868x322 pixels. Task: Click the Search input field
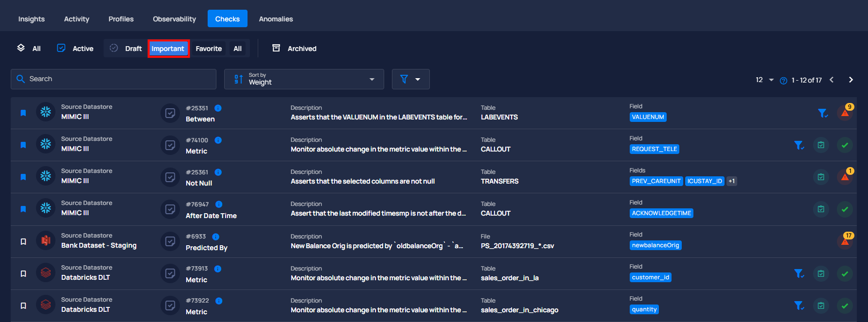click(x=113, y=79)
